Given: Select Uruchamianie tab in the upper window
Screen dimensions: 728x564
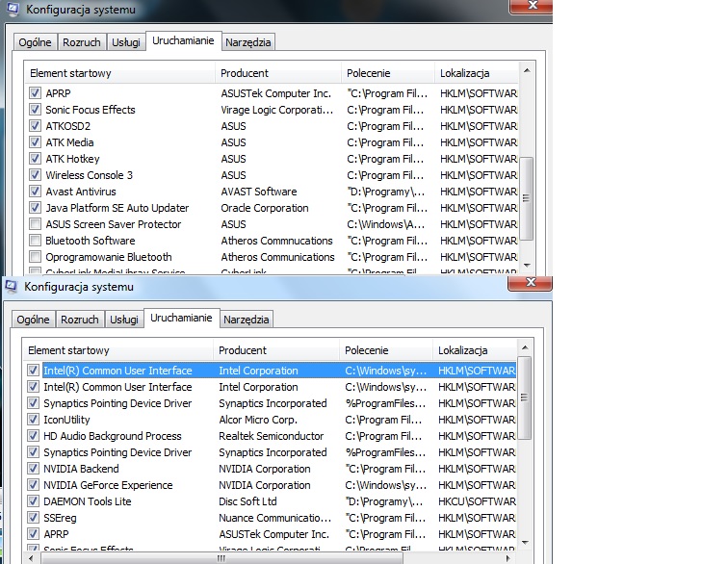Looking at the screenshot, I should [x=183, y=40].
